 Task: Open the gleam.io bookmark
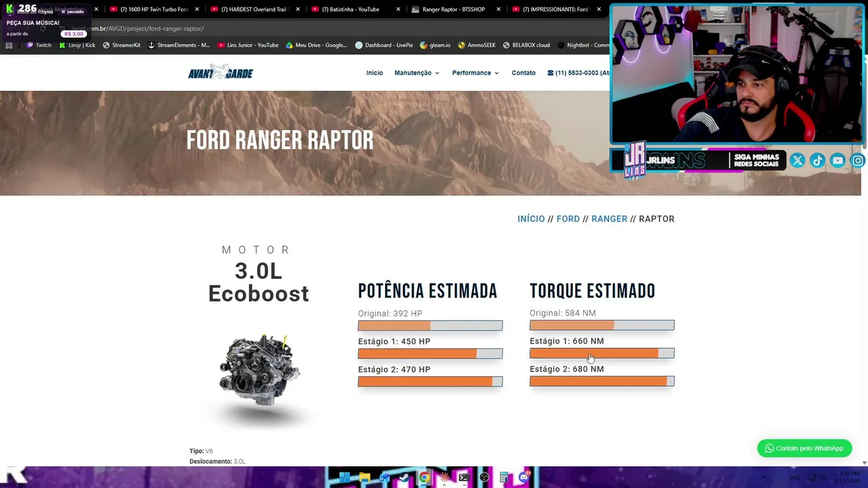click(x=435, y=45)
